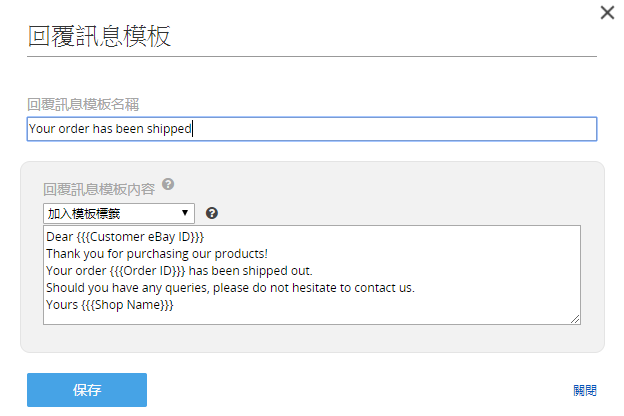Click the word "shipped" in template name
624x416 pixels.
click(x=169, y=129)
